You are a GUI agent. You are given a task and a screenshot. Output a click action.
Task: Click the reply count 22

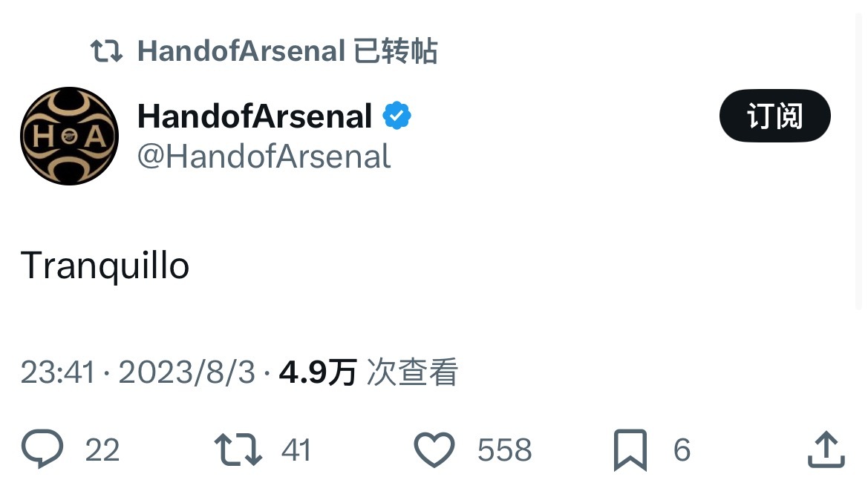[102, 450]
